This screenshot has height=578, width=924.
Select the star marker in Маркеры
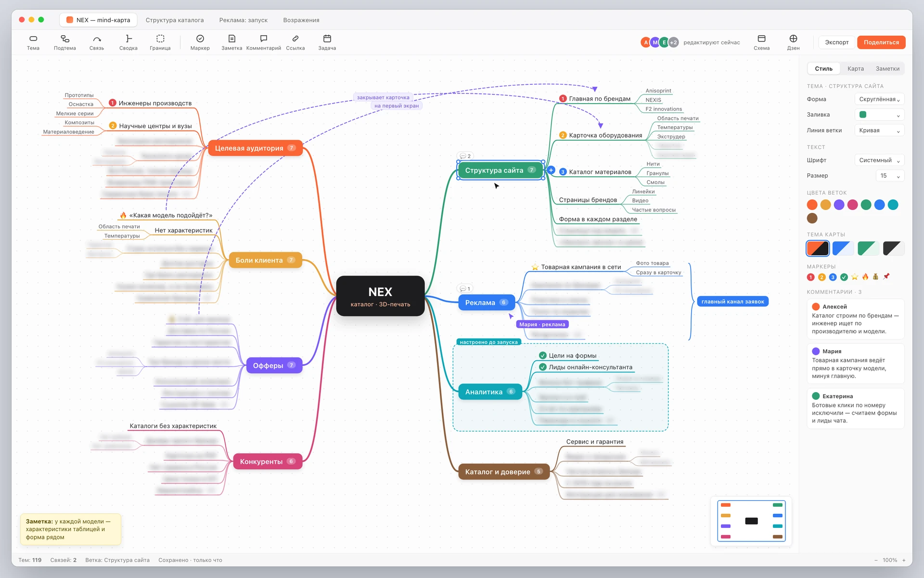(x=855, y=276)
